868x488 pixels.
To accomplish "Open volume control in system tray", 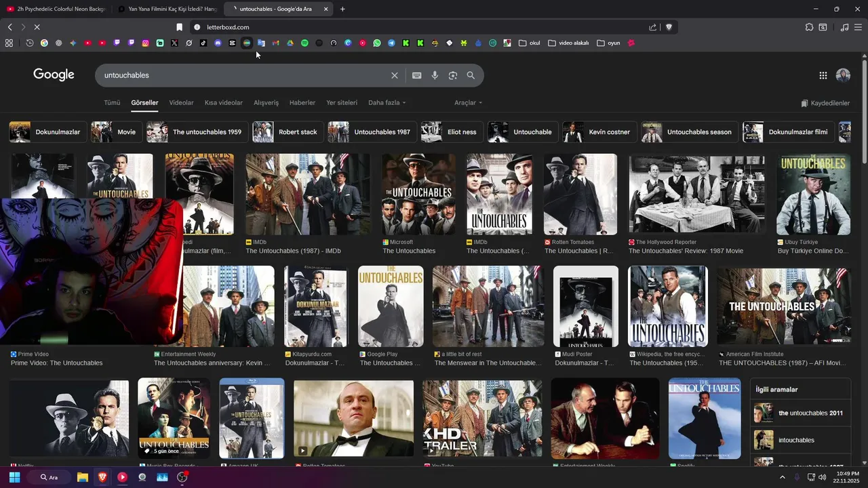I will (822, 477).
